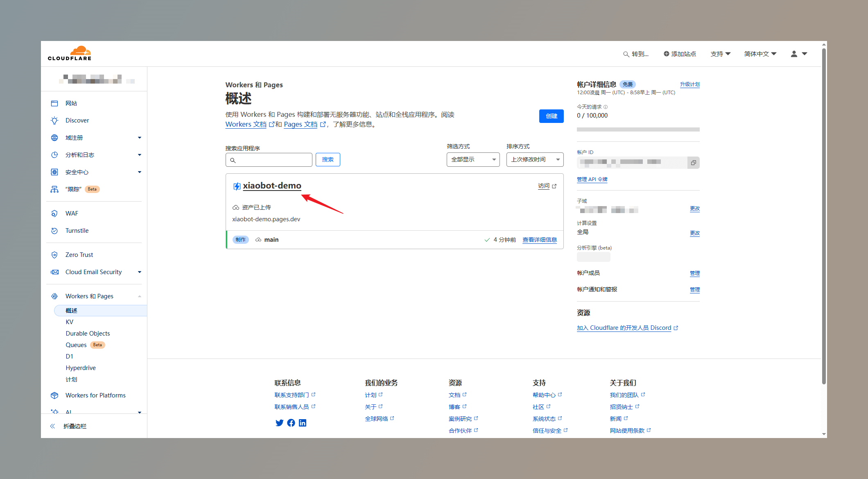Click external link icon beside 访问
The width and height of the screenshot is (868, 479).
click(x=554, y=186)
